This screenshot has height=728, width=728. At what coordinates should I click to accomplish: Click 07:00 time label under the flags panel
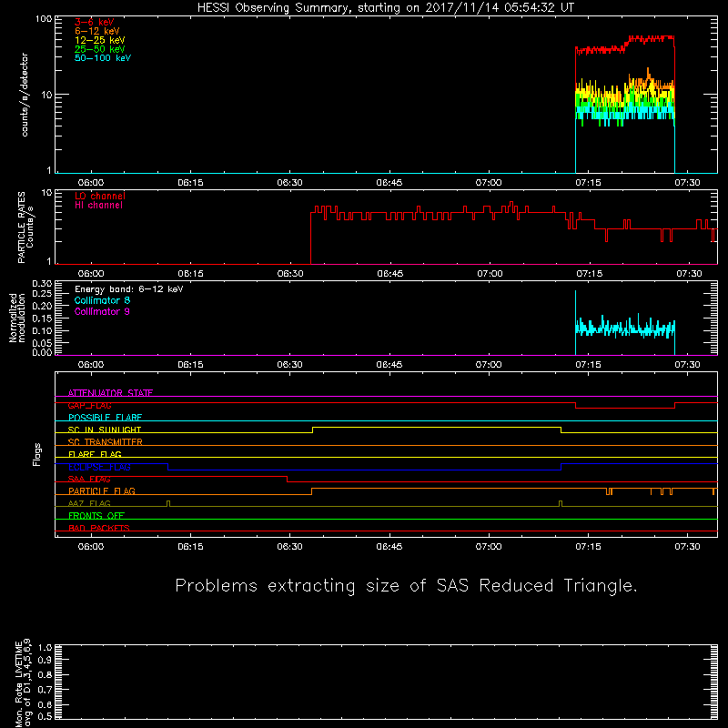(489, 547)
